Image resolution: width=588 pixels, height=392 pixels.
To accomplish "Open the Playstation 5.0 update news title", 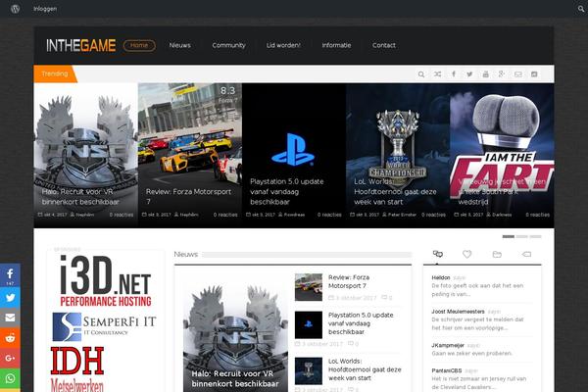I will click(361, 323).
